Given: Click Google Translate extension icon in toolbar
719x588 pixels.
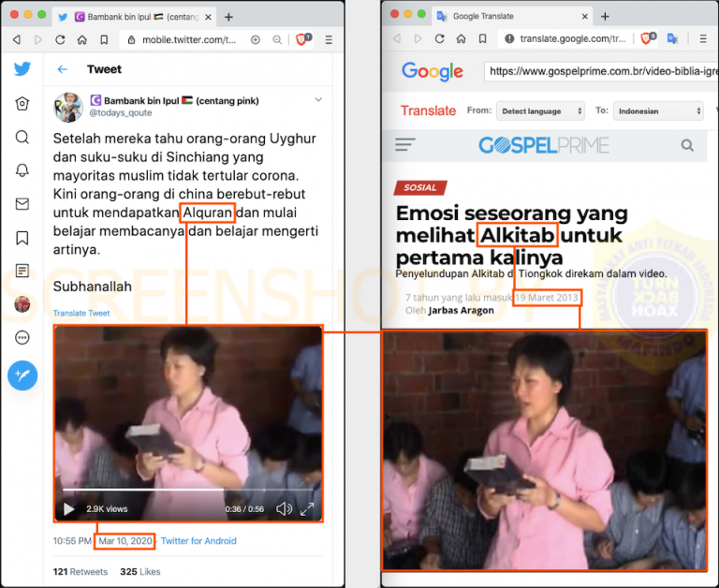Looking at the screenshot, I should [673, 38].
